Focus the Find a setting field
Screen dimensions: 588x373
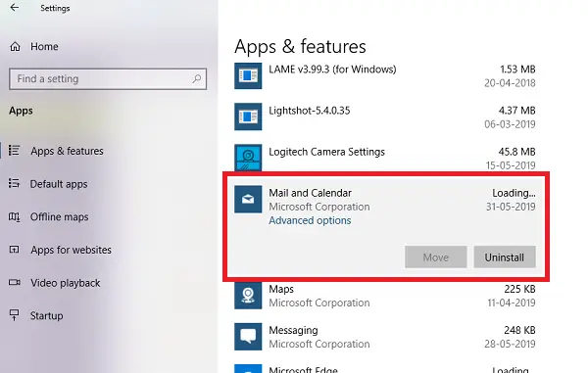click(108, 79)
